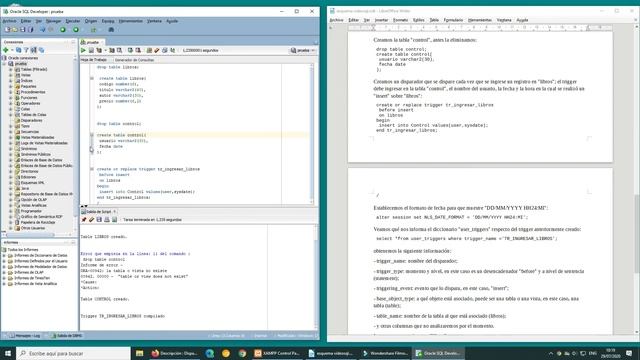Click the save icon in script output toolbar

[x=99, y=220]
